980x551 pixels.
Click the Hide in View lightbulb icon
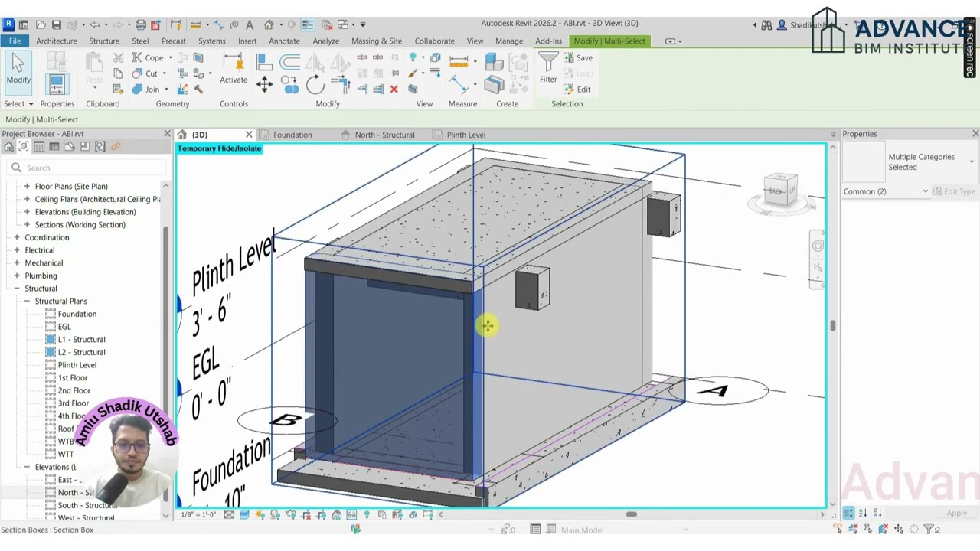tap(413, 57)
